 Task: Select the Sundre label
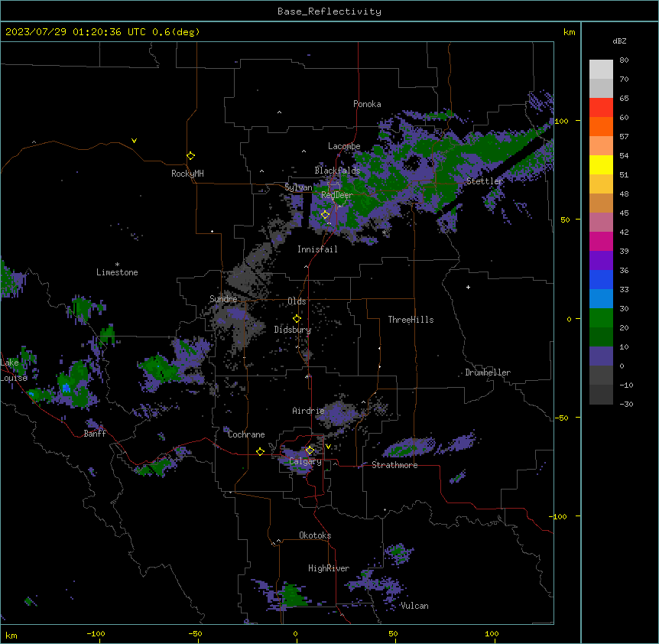[223, 299]
